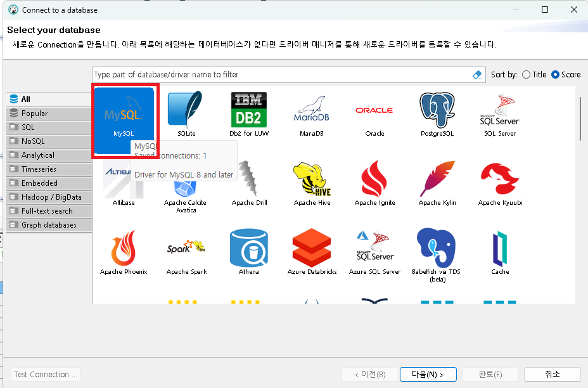The height and width of the screenshot is (388, 588).
Task: Close the Connect to a database dialog
Action: click(x=574, y=10)
